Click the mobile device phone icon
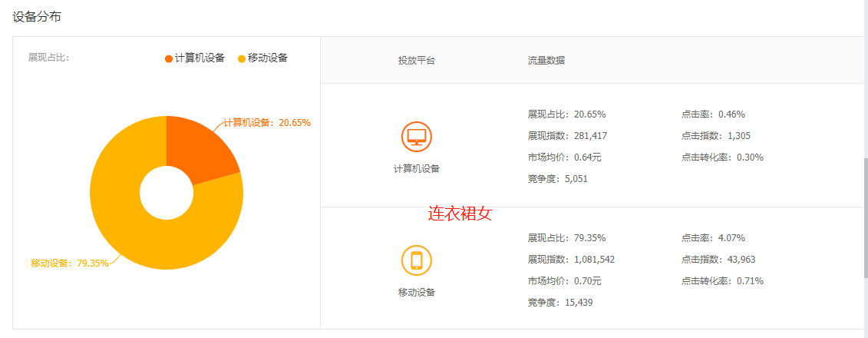This screenshot has height=338, width=868. pyautogui.click(x=416, y=260)
